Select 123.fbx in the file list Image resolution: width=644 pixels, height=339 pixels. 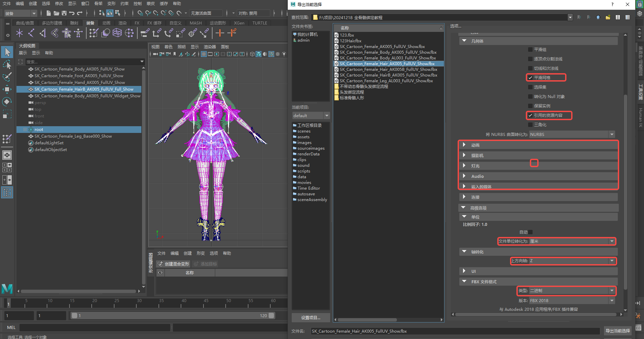click(347, 35)
